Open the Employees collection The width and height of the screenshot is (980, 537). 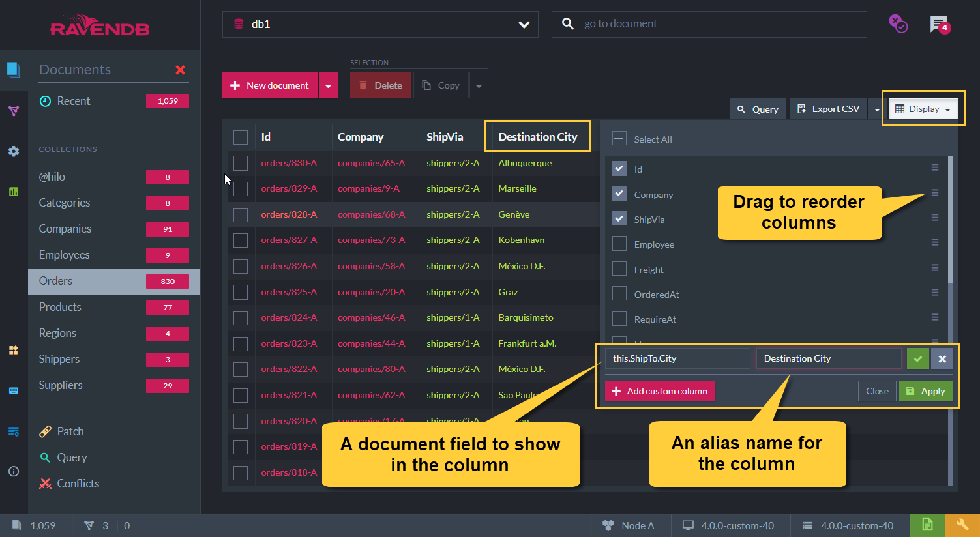[x=113, y=255]
